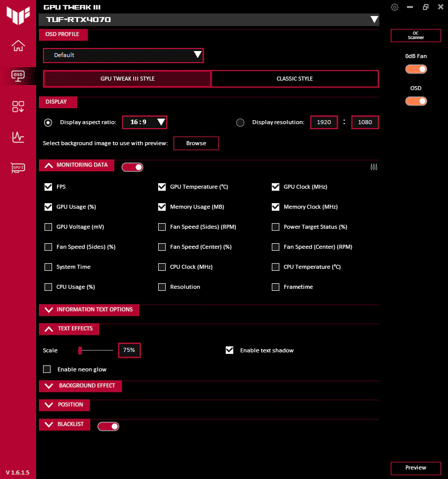Image resolution: width=448 pixels, height=479 pixels.
Task: Open the TUF-RTX4070 GPU selector dropdown
Action: point(209,20)
